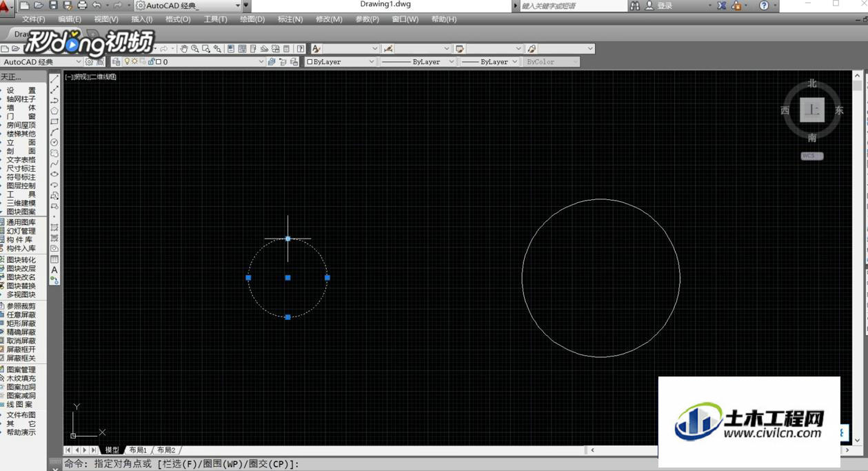Click the Pan hand tool

(x=184, y=49)
